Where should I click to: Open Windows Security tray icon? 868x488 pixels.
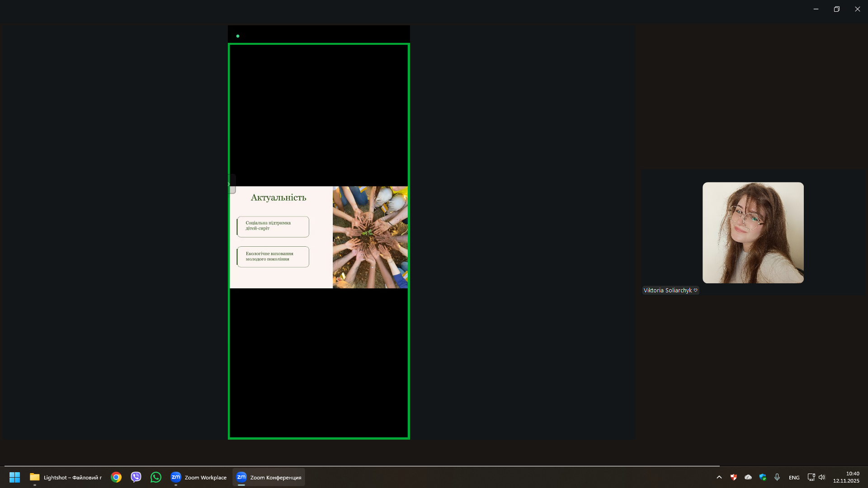click(763, 477)
